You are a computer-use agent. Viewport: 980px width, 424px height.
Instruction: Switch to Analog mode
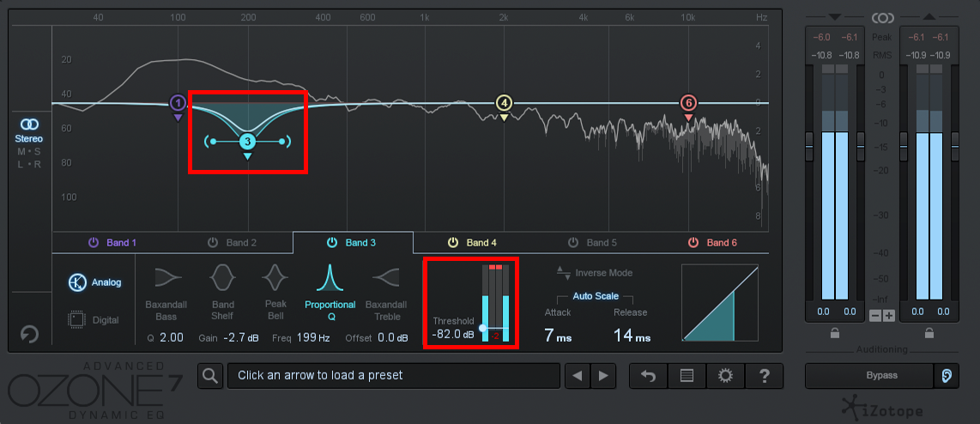95,282
